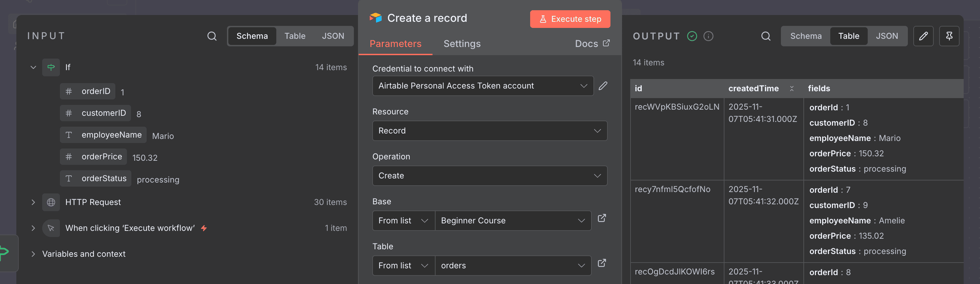
Task: Open the output info circle icon
Action: [708, 36]
